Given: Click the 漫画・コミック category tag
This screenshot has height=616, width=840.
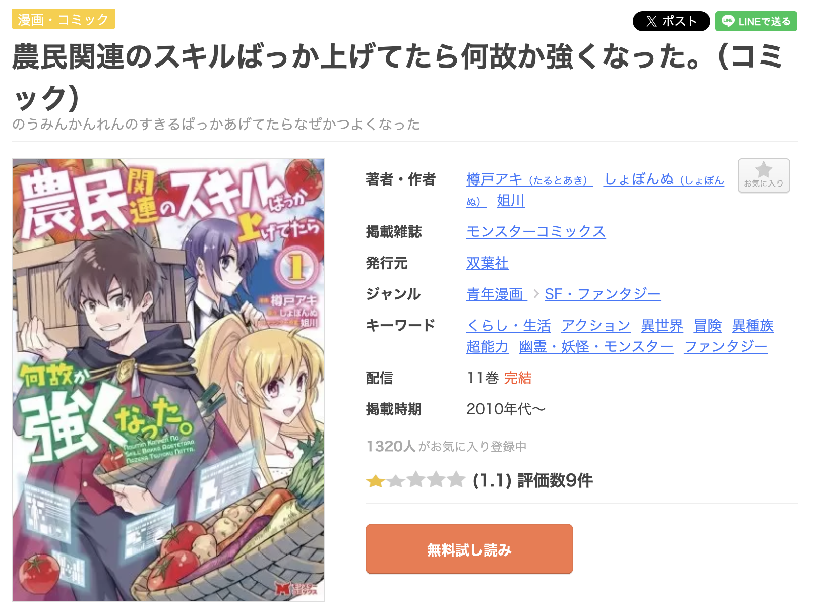Looking at the screenshot, I should [x=64, y=19].
